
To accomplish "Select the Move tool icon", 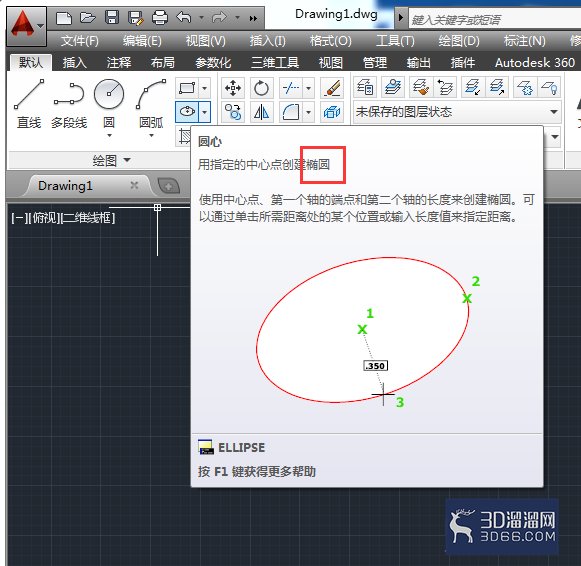I will click(233, 88).
